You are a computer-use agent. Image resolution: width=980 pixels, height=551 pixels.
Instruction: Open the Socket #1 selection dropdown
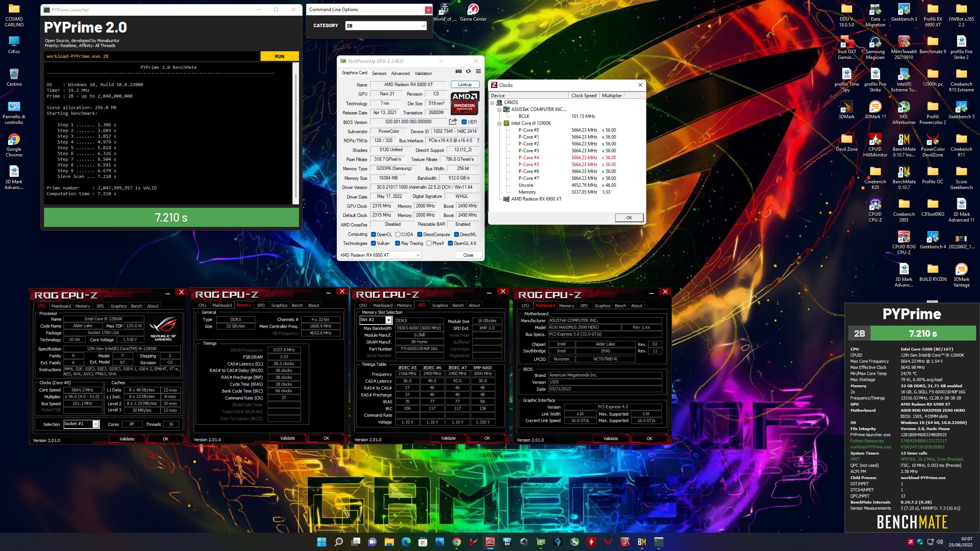(81, 424)
